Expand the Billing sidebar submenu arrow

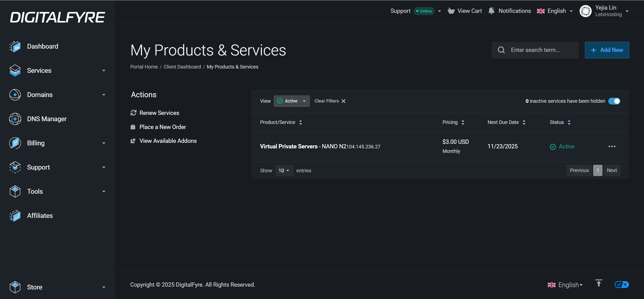[x=104, y=143]
